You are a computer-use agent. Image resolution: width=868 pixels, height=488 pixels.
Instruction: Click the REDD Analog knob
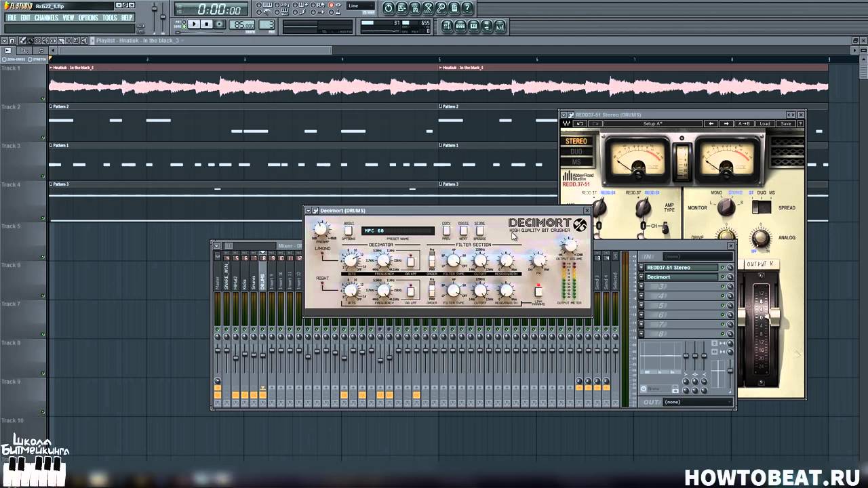tap(760, 238)
